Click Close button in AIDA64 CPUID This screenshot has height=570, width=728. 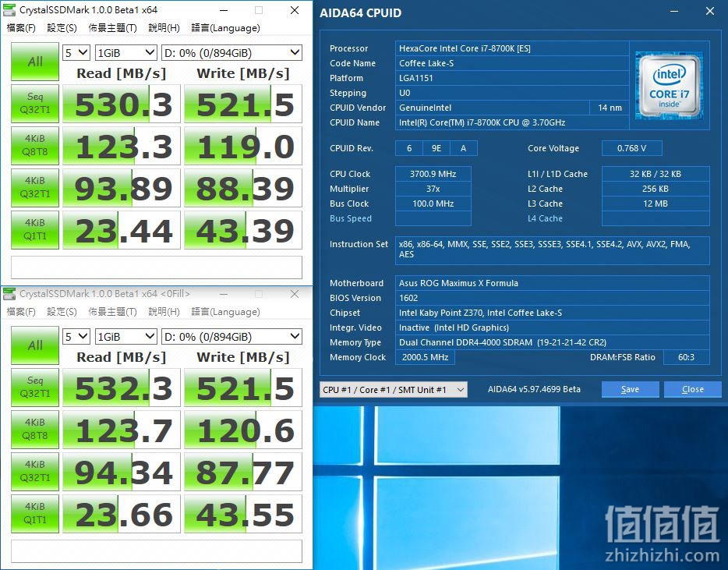pos(693,389)
